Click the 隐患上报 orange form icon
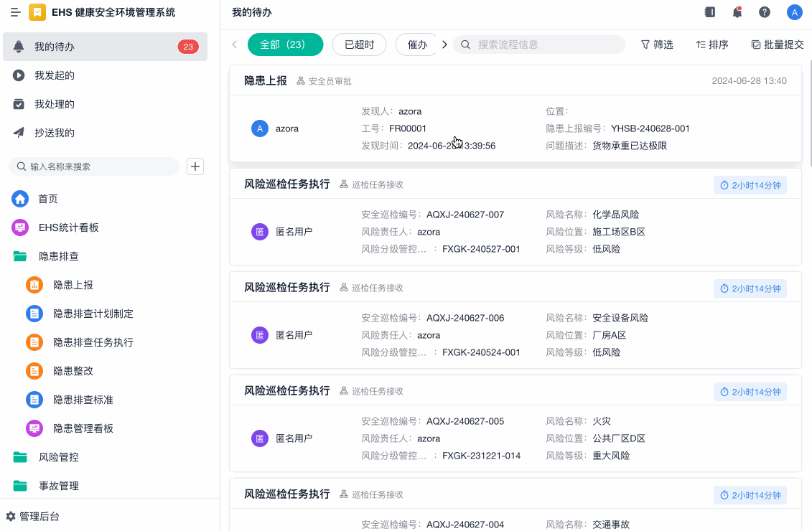 [x=34, y=285]
